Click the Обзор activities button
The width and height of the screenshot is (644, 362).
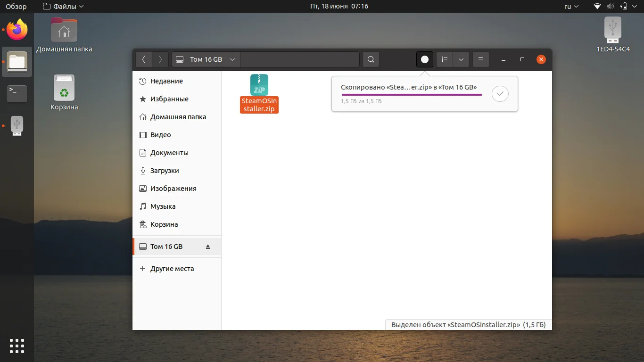[x=16, y=7]
